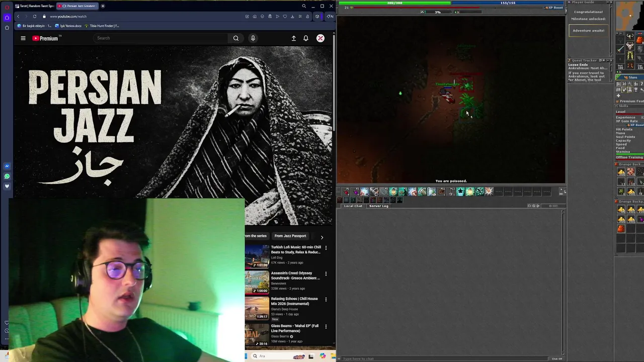This screenshot has width=644, height=362.
Task: Open the browser tab search magnifier
Action: pos(304,6)
